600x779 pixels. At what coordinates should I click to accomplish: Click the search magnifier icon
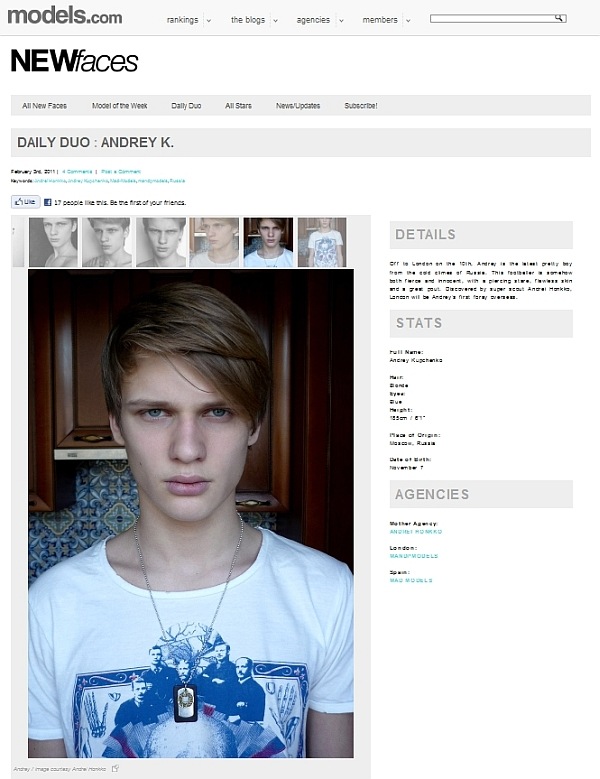[x=559, y=18]
